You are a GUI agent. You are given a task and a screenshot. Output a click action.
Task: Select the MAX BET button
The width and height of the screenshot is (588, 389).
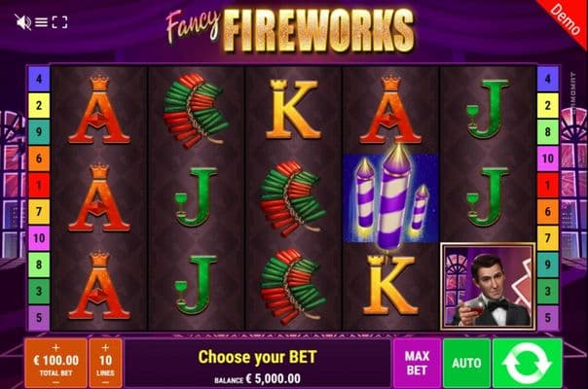pos(417,363)
